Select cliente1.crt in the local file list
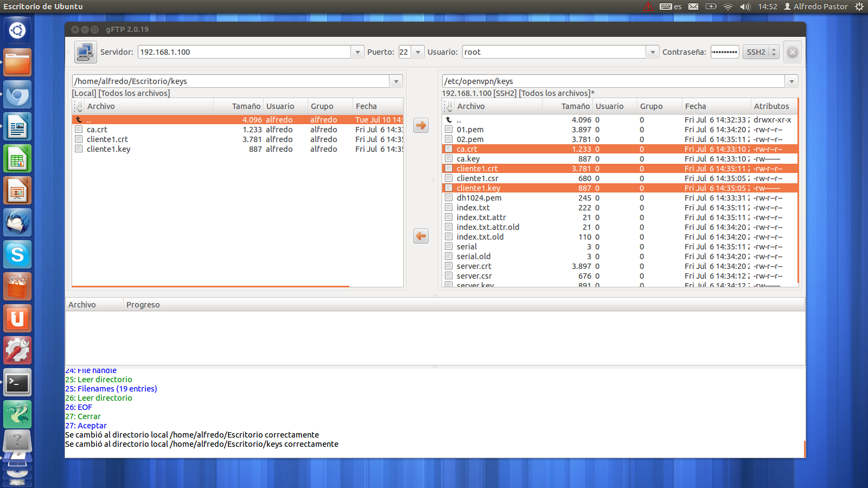 pos(107,139)
